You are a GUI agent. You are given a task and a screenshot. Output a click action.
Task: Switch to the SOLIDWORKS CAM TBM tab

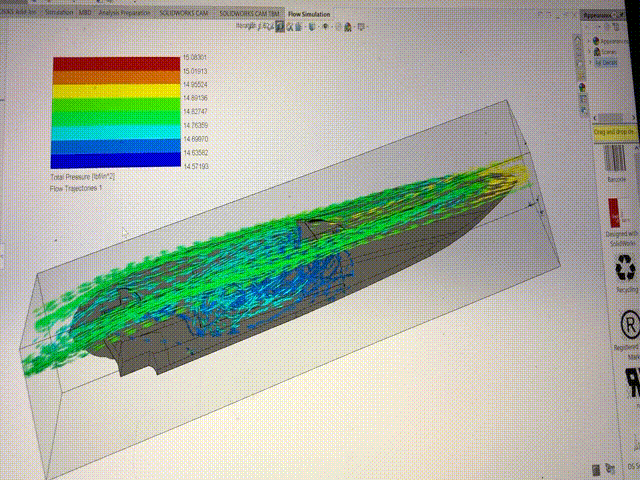249,13
